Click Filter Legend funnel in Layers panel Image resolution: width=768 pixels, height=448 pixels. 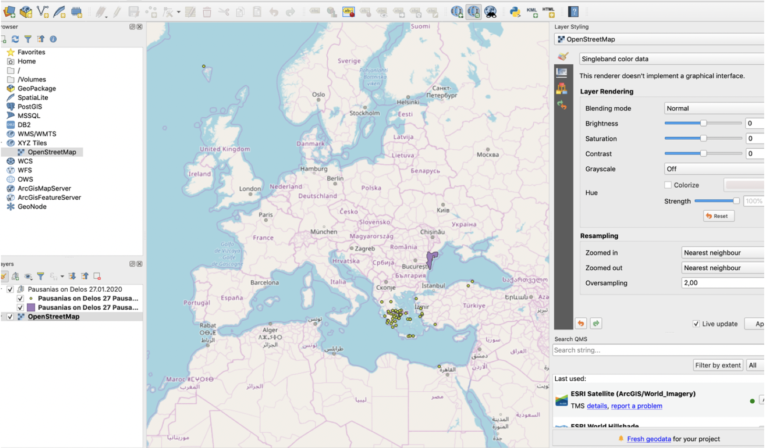(x=41, y=276)
